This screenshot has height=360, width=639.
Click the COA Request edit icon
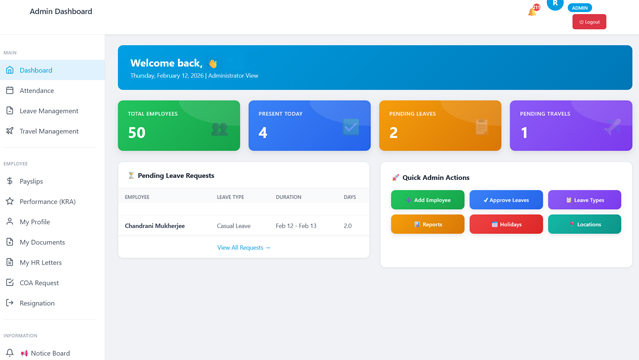coord(10,283)
